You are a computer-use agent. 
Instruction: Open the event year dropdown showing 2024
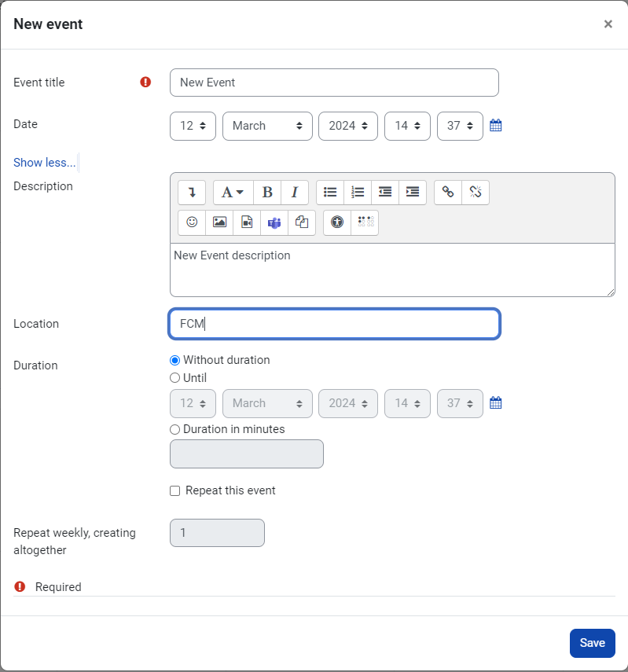(347, 126)
